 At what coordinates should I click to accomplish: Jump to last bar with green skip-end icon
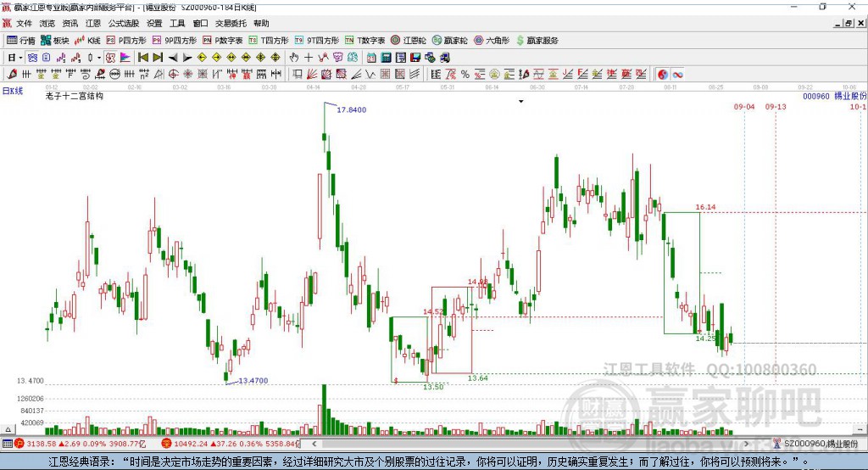tap(158, 57)
